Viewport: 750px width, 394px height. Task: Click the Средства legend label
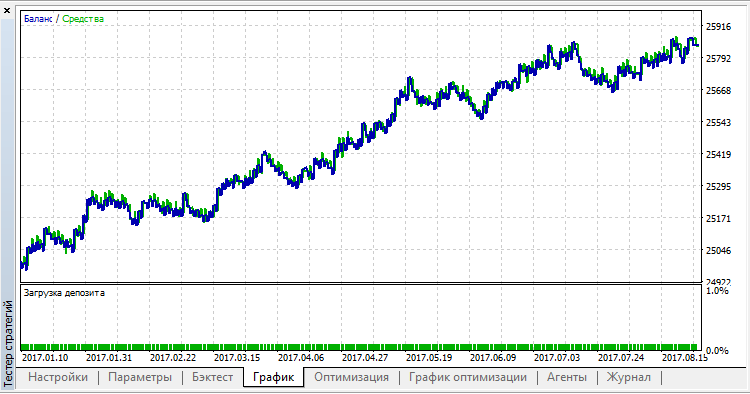(x=83, y=19)
